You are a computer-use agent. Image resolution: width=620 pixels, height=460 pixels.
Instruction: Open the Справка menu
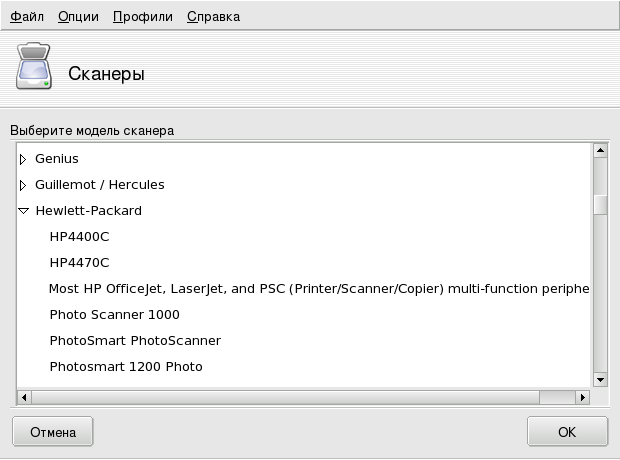coord(213,17)
